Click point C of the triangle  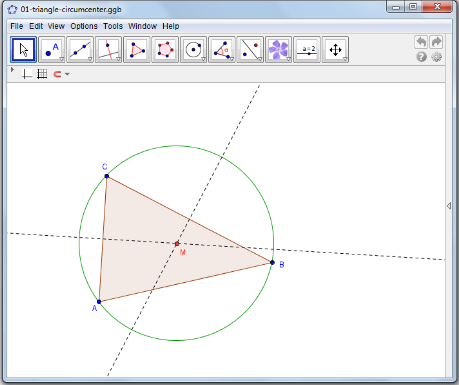[x=107, y=176]
